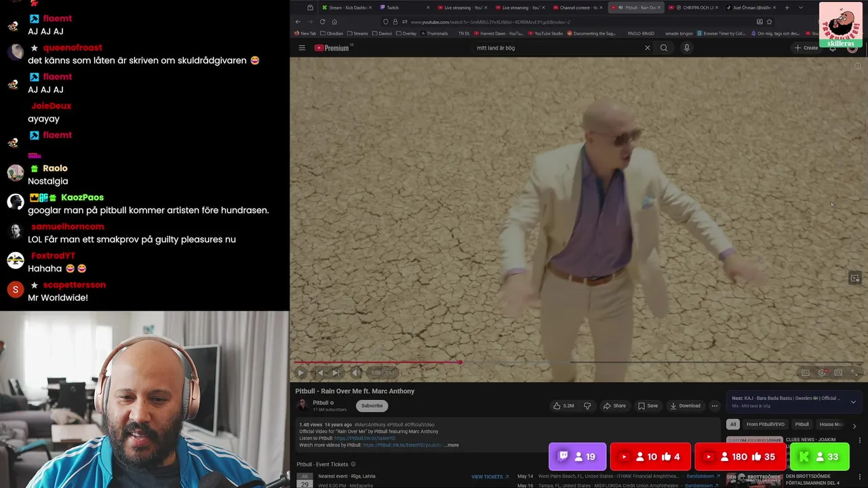Viewport: 868px width, 488px height.
Task: Play the paused video
Action: (x=301, y=373)
